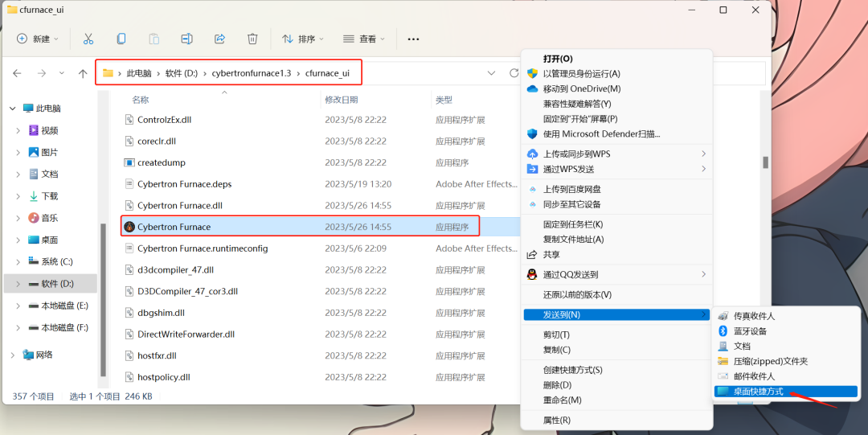Select 桌面 in navigation pane
This screenshot has height=435, width=868.
[50, 240]
